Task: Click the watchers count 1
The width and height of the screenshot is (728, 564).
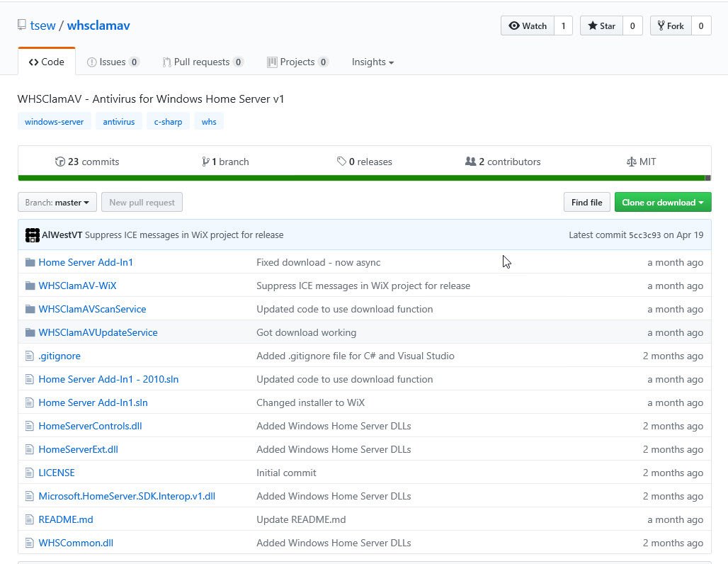Action: 563,26
